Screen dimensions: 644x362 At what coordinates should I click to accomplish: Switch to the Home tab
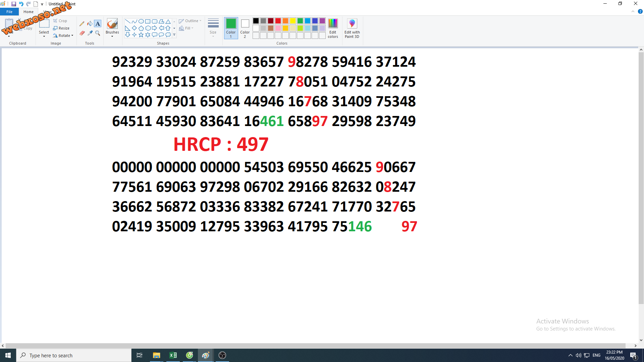coord(29,12)
